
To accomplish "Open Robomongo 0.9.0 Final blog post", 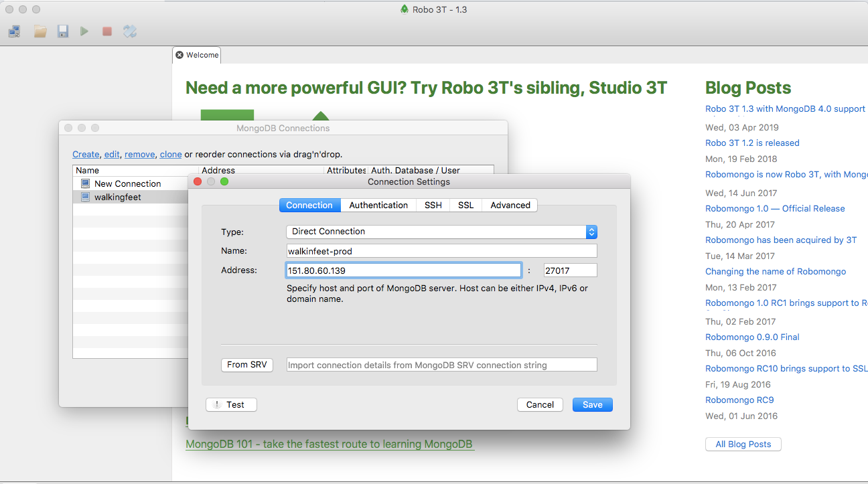I will 752,337.
